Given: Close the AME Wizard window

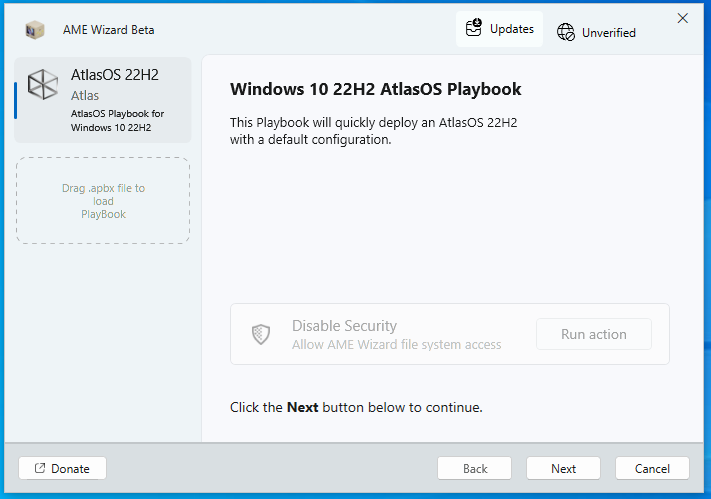Looking at the screenshot, I should (683, 18).
